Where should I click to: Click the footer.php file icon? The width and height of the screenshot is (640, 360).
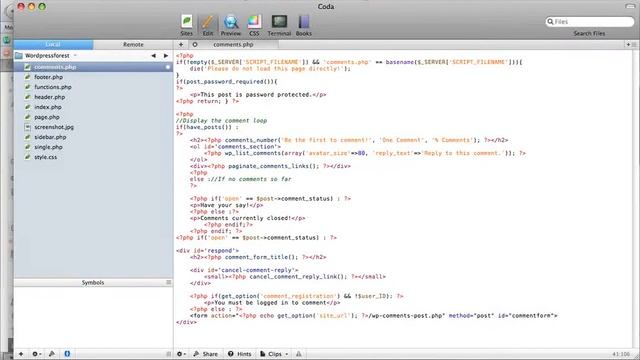[27, 77]
